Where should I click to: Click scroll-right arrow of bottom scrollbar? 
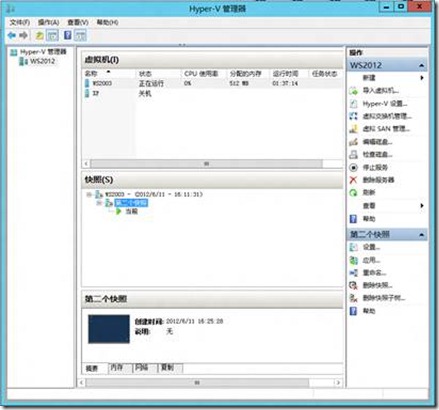(338, 382)
